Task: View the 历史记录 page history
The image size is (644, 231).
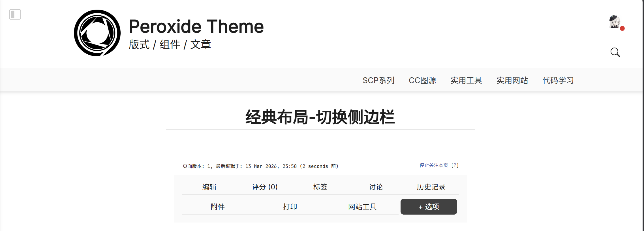Action: pyautogui.click(x=431, y=187)
